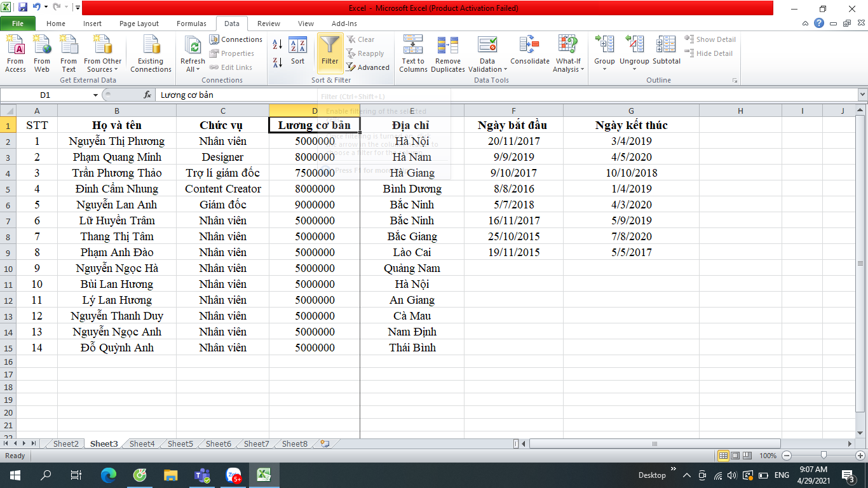Click the Advanced filter button
The width and height of the screenshot is (868, 488).
pyautogui.click(x=368, y=67)
